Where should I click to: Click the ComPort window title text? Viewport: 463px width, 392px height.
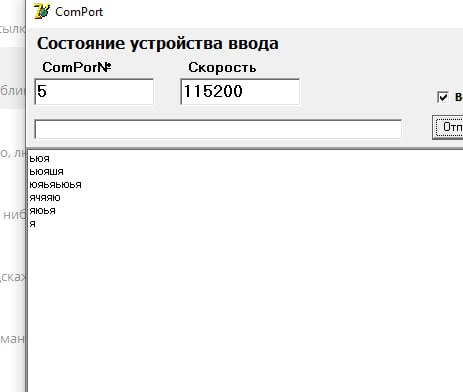[79, 12]
